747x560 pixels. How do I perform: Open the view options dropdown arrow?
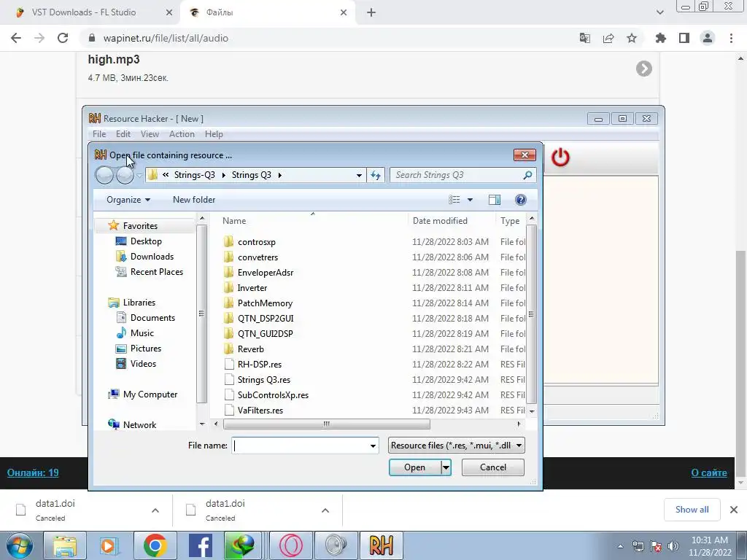pyautogui.click(x=471, y=200)
